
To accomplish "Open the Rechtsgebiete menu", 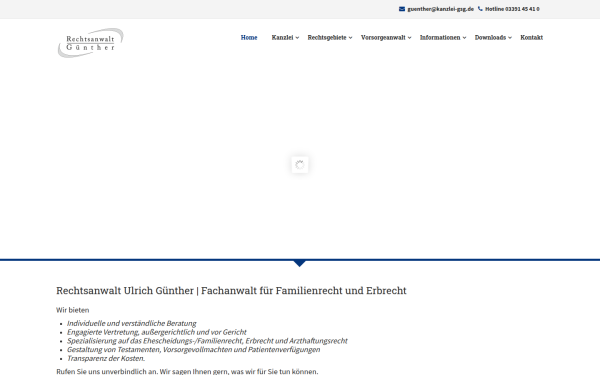I will coord(327,38).
